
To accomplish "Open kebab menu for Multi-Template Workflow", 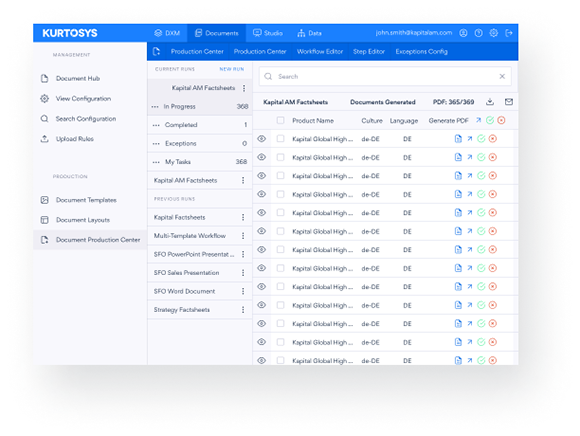I will click(x=243, y=236).
